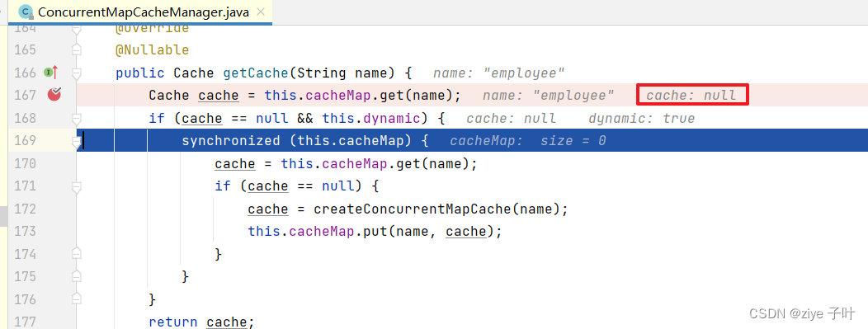Screen dimensions: 868x329
Task: Click 'return cache;' on line 177
Action: point(201,322)
